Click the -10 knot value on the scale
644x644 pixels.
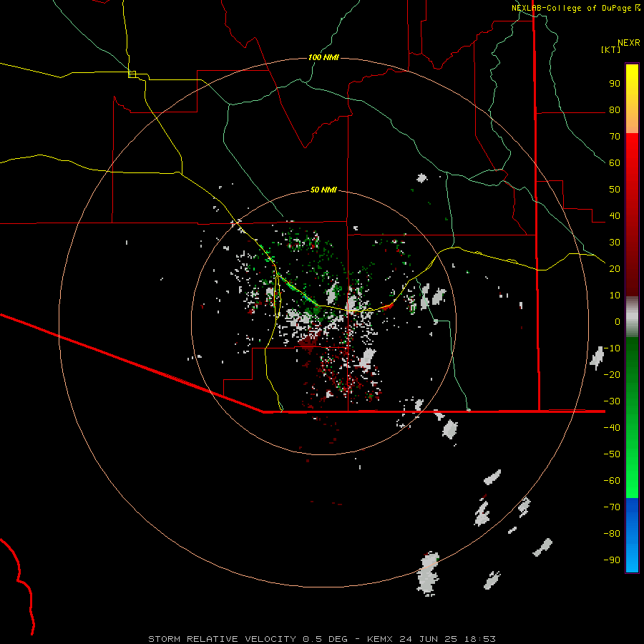(612, 348)
